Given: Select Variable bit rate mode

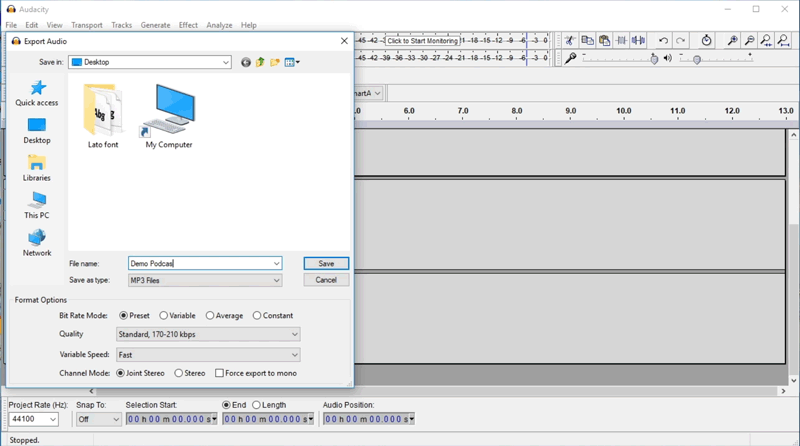Looking at the screenshot, I should (x=164, y=316).
